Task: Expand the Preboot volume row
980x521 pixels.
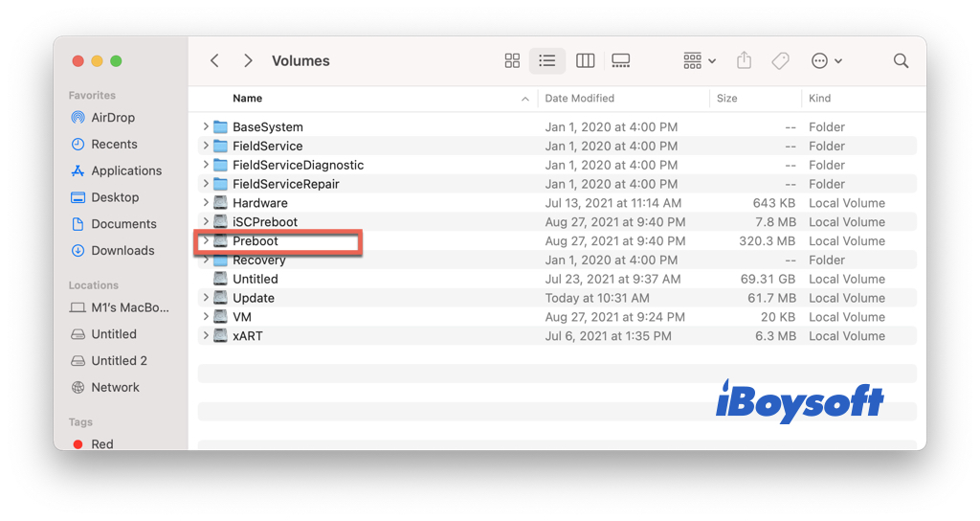Action: coord(206,241)
